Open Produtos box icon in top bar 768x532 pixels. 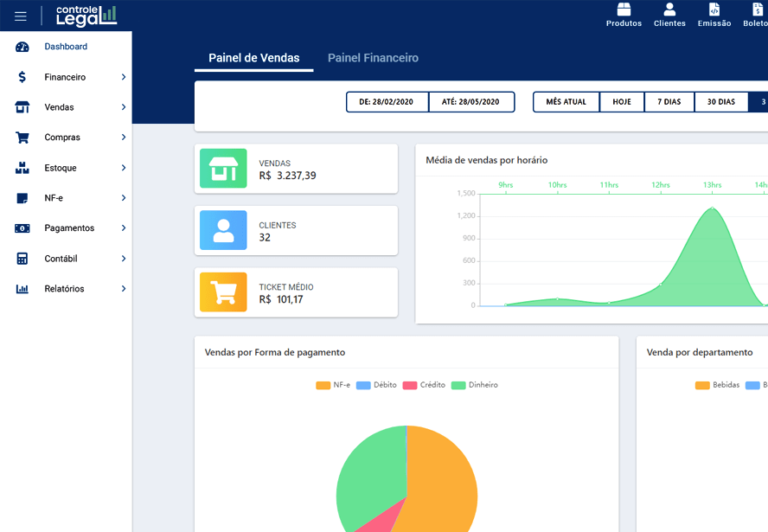(624, 10)
